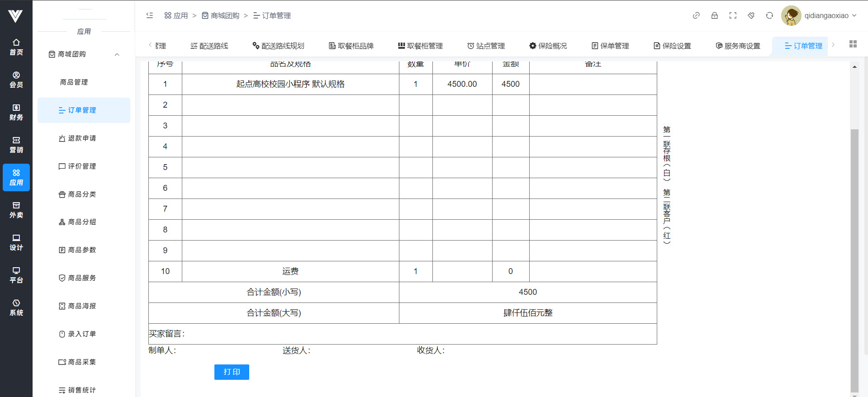Click the link icon in header

(696, 15)
